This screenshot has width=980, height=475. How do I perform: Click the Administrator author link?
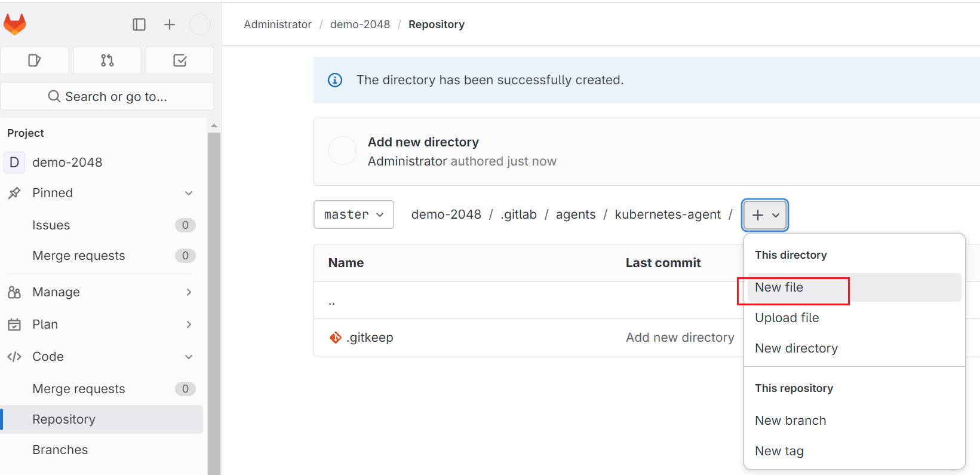tap(407, 161)
